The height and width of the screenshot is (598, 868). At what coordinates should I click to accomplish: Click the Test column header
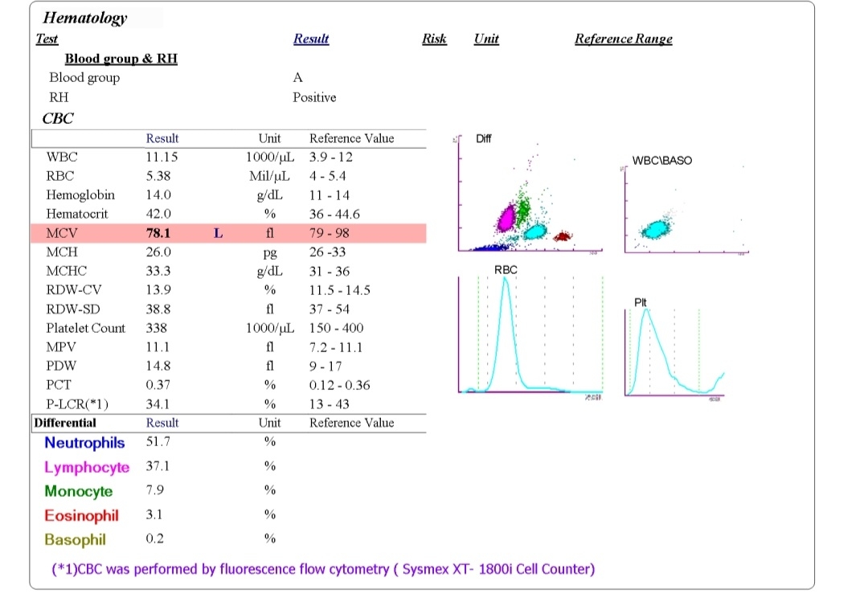pos(47,39)
